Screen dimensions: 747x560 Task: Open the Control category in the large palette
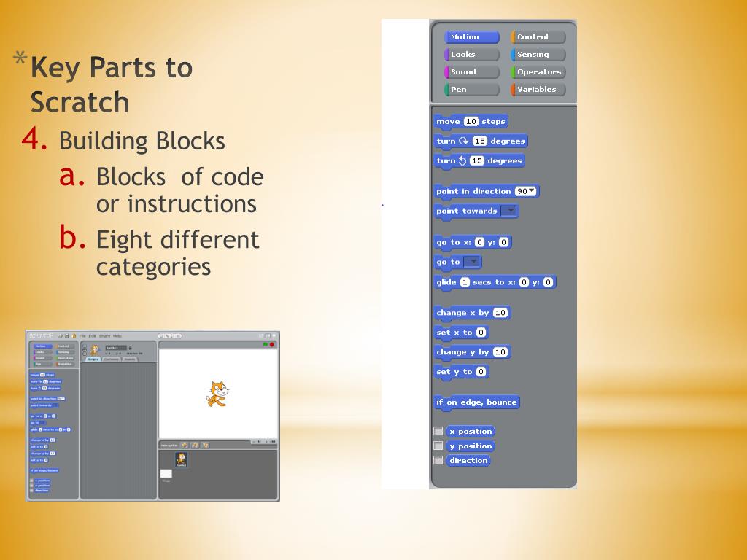pos(538,37)
